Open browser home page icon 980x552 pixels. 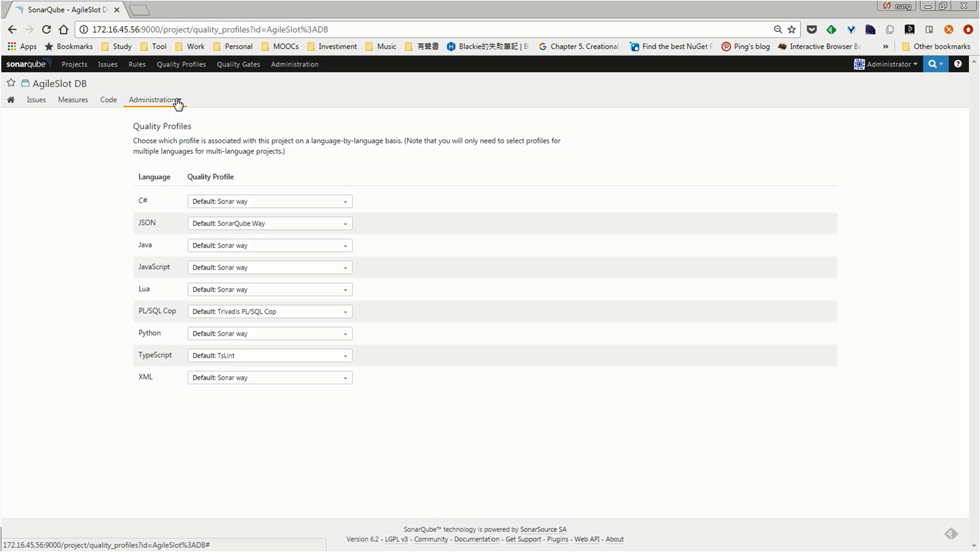point(63,29)
